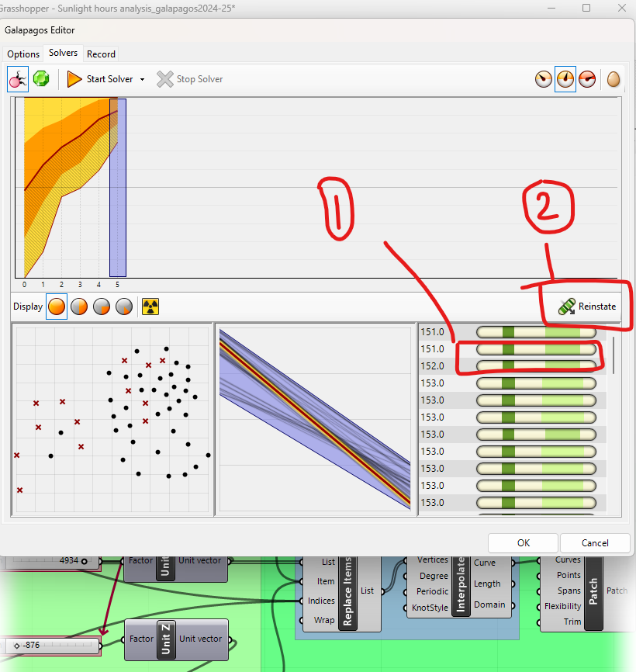Click the number slider showing -876

tap(53, 645)
